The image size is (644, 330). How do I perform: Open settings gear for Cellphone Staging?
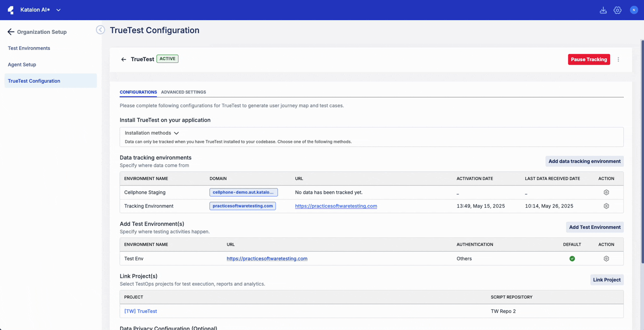tap(606, 192)
